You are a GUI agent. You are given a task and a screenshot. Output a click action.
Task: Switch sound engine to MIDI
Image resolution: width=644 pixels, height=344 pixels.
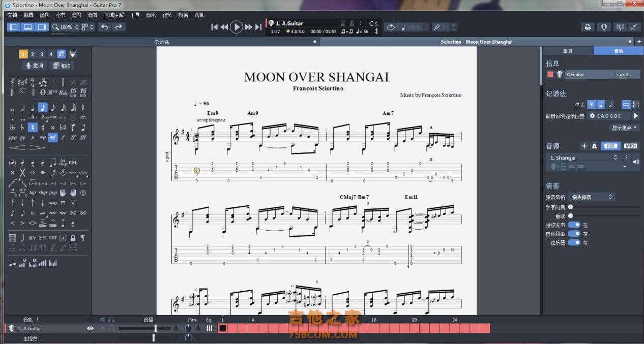coord(630,146)
